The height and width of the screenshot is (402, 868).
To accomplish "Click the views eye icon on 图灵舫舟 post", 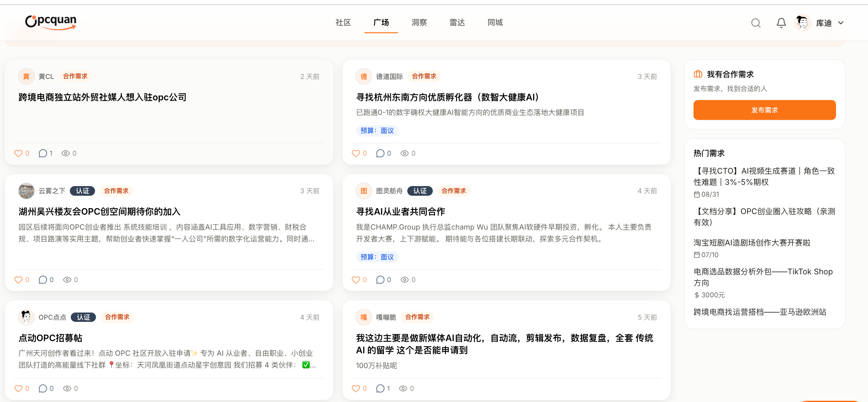I will pos(404,280).
